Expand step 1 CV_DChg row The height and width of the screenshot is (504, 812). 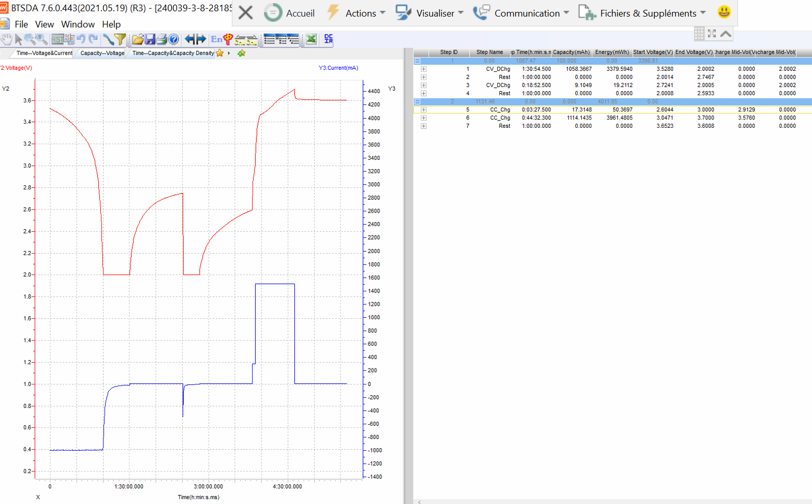[423, 69]
